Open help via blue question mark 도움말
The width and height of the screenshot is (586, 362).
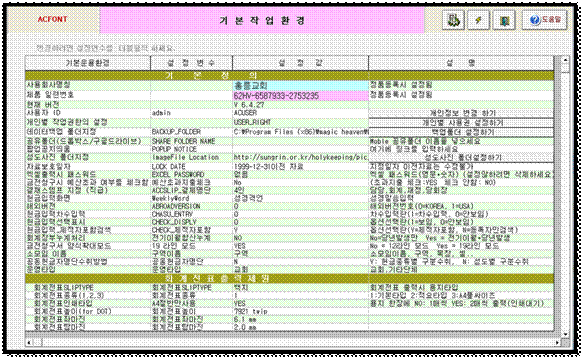pyautogui.click(x=545, y=20)
